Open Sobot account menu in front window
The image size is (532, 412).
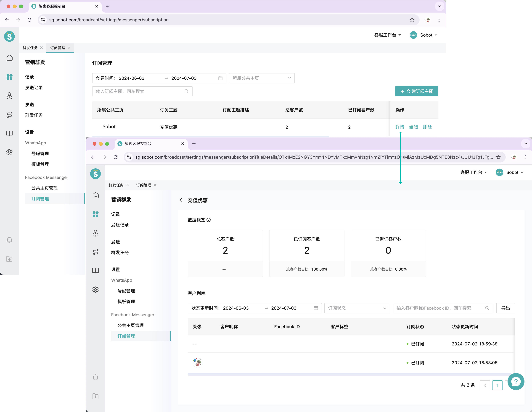pos(509,172)
